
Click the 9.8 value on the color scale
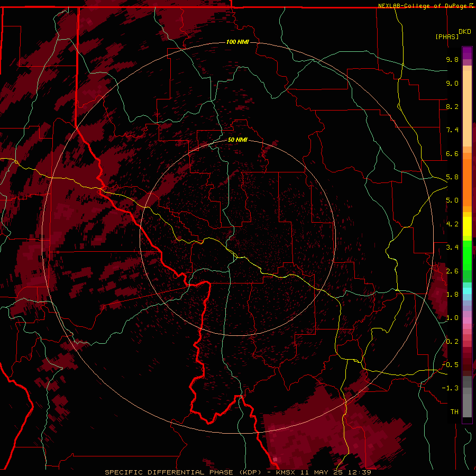[x=452, y=59]
